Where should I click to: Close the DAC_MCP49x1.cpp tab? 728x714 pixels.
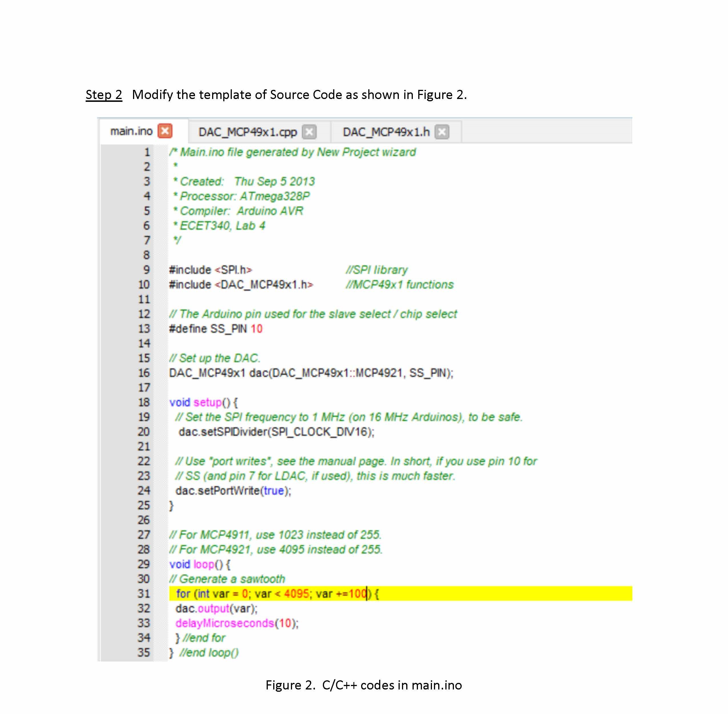point(309,132)
